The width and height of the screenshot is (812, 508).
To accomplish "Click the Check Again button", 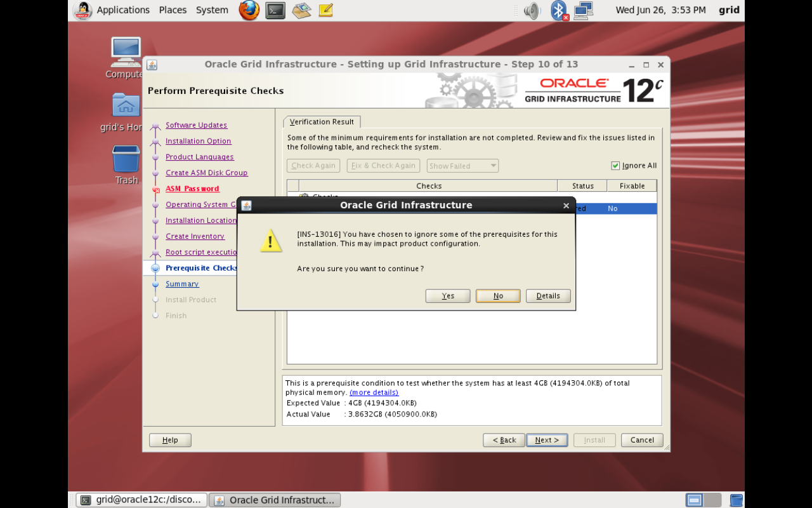I will coord(313,166).
